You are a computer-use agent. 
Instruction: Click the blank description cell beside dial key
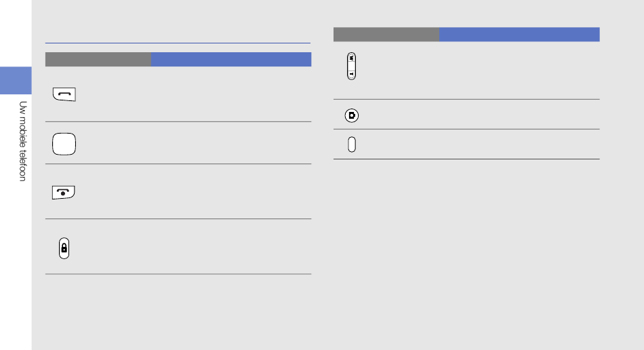click(x=231, y=94)
